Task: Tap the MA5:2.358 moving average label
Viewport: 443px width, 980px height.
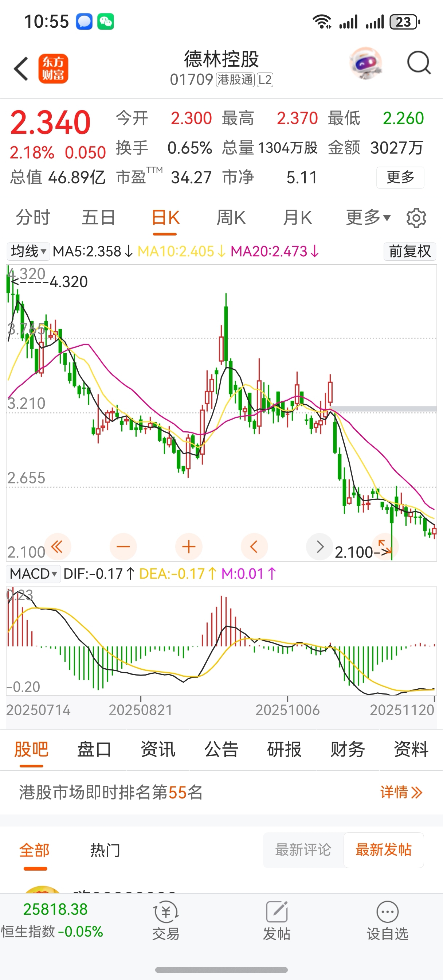Action: (93, 252)
